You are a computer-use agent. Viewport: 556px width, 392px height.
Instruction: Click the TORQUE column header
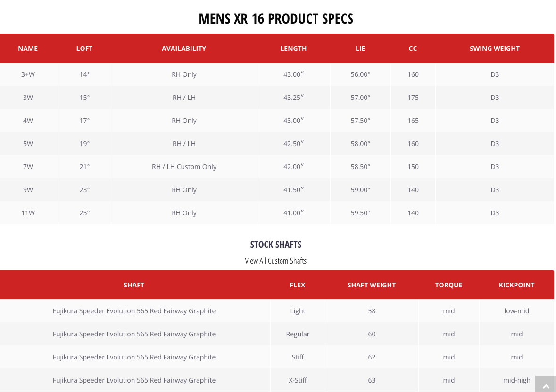click(448, 285)
